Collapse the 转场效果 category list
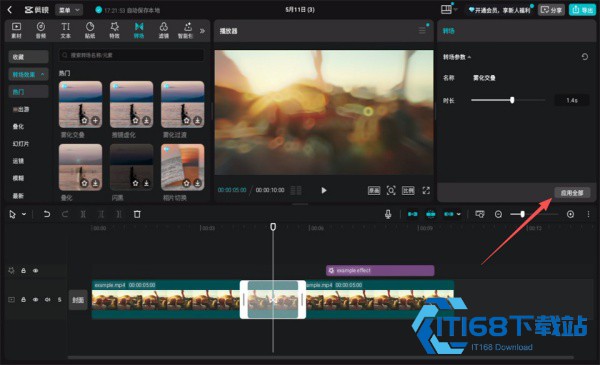The height and width of the screenshot is (365, 600). pos(28,74)
